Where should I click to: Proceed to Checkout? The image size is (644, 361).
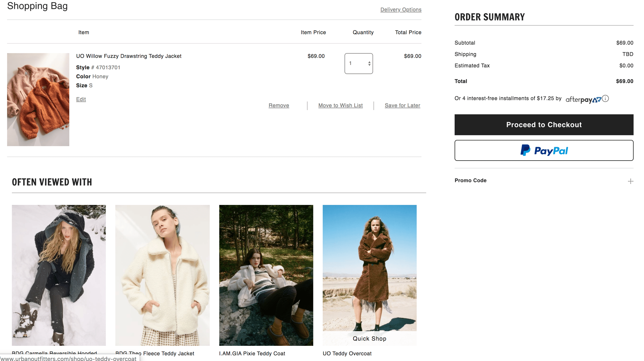[543, 124]
